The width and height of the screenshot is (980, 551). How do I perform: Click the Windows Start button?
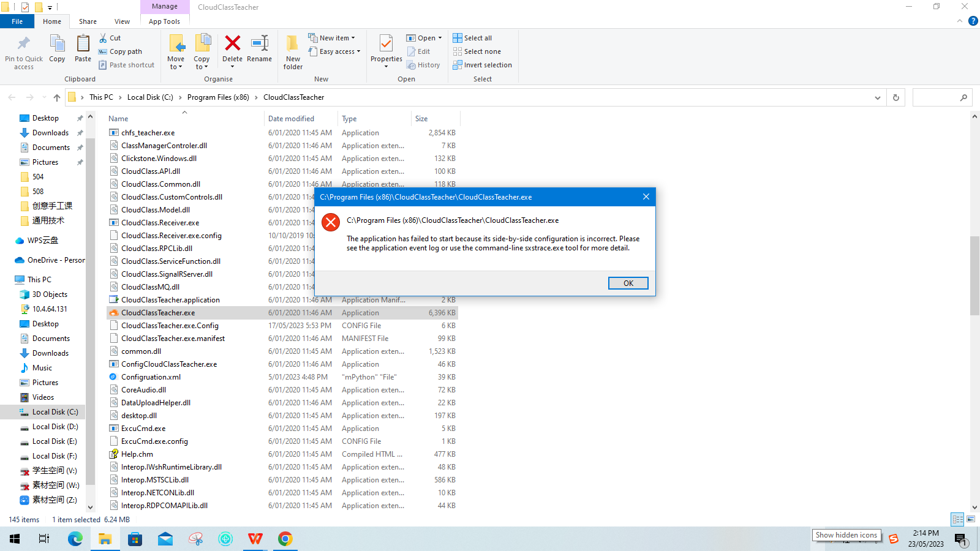point(15,539)
